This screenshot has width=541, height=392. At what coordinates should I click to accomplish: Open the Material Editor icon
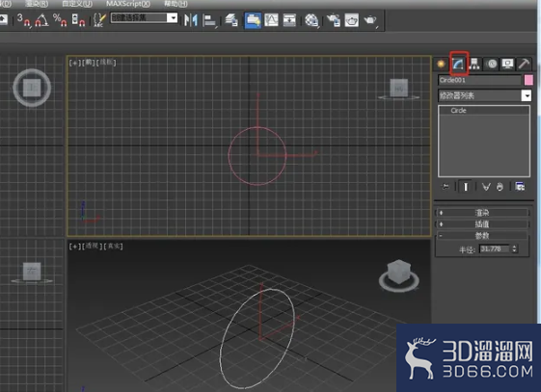click(x=311, y=20)
